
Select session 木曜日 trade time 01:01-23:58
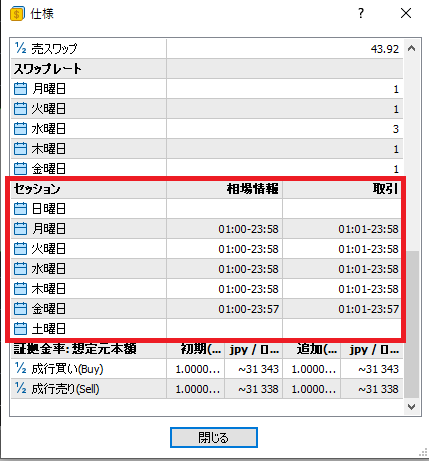[368, 289]
